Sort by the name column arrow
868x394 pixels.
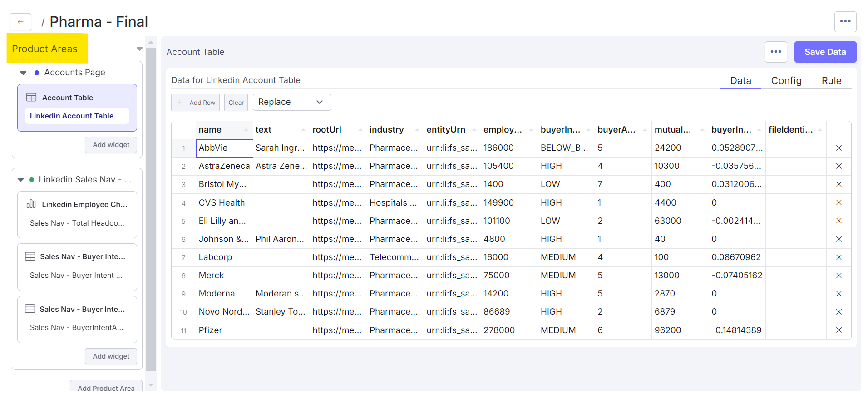pyautogui.click(x=246, y=130)
